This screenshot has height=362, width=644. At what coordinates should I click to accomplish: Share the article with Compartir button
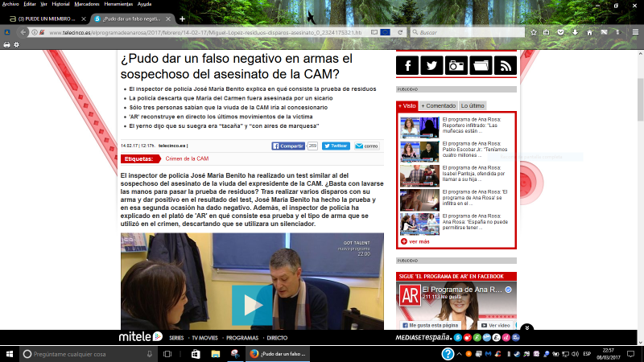click(x=287, y=146)
